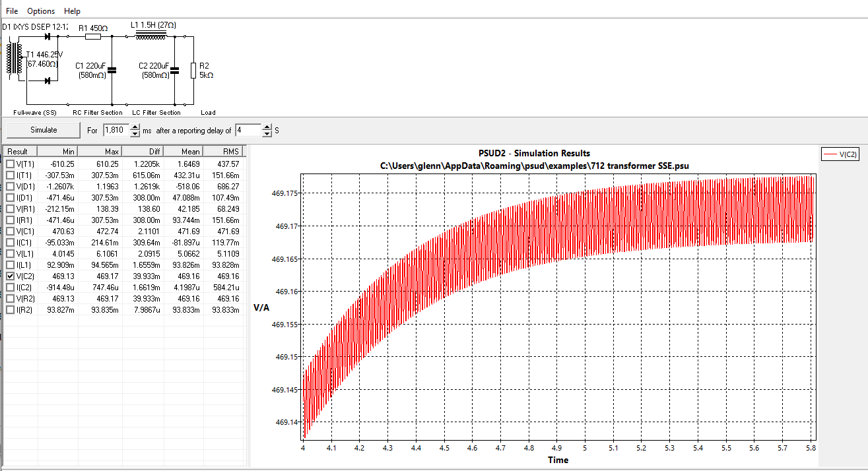
Task: Toggle the V(R1) checkbox
Action: coord(10,208)
